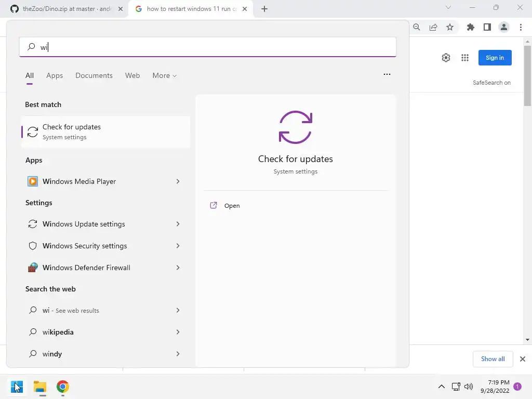
Task: Click the large Check for updates preview icon
Action: click(296, 127)
